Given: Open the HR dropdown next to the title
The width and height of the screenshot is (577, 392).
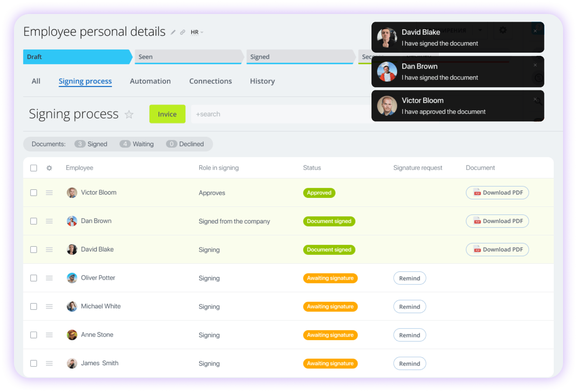Looking at the screenshot, I should coord(197,32).
